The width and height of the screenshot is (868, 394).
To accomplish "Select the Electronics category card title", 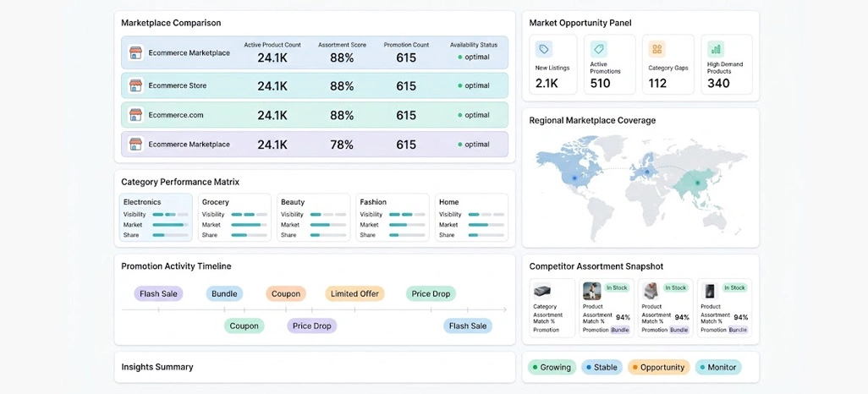I will [142, 202].
